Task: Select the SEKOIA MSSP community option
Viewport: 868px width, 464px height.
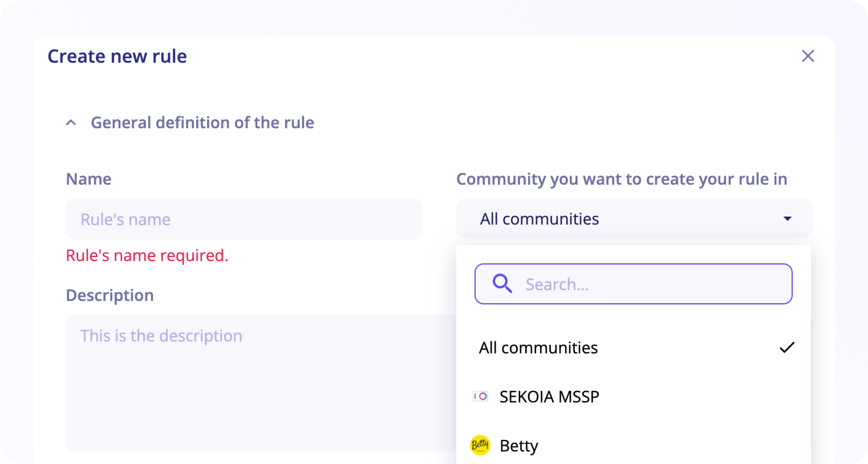Action: [x=549, y=397]
